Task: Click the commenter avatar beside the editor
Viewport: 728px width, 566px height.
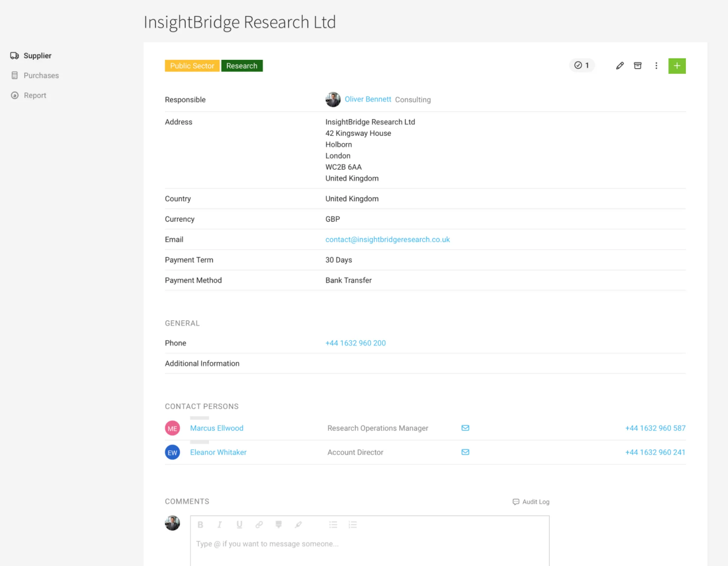Action: (172, 523)
